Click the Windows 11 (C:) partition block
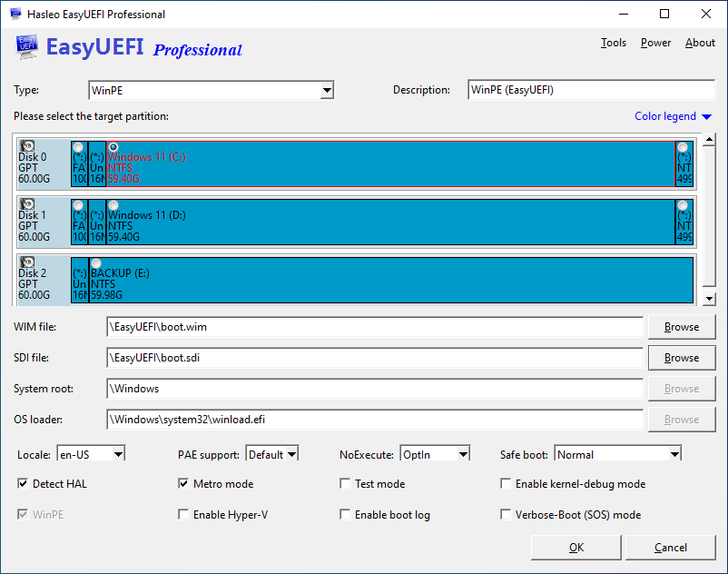The width and height of the screenshot is (728, 574). pyautogui.click(x=390, y=163)
